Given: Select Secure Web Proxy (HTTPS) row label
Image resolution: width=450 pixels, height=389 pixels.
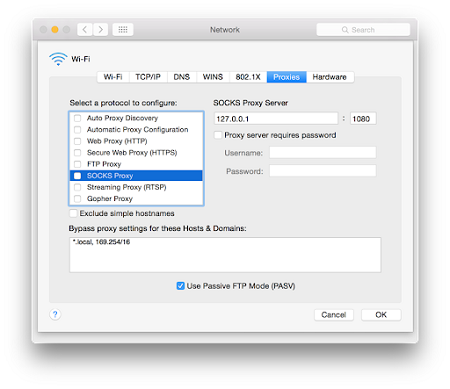Looking at the screenshot, I should point(132,153).
